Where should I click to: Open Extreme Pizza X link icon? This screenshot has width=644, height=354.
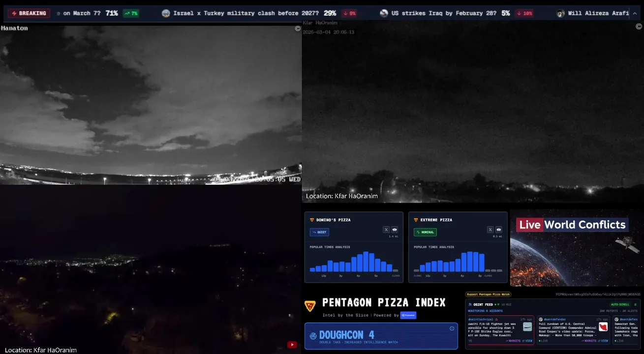coord(490,230)
